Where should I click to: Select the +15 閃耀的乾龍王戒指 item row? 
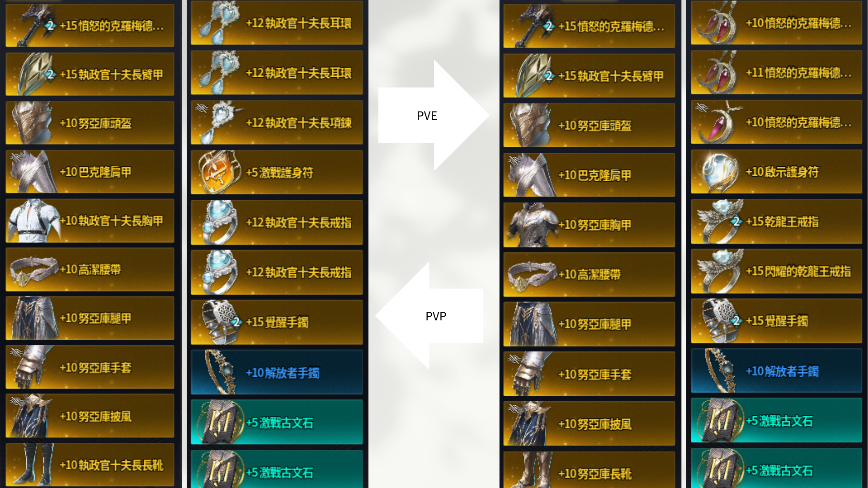tap(777, 271)
